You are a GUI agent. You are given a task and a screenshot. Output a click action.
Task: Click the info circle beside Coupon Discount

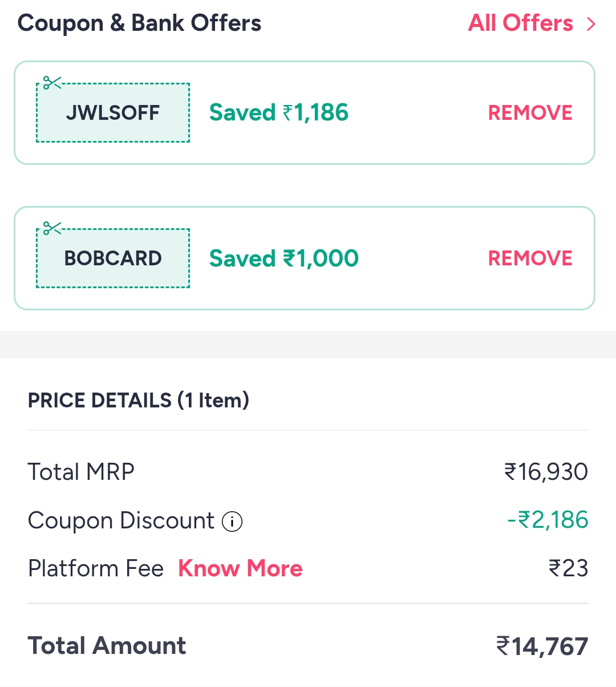point(233,522)
